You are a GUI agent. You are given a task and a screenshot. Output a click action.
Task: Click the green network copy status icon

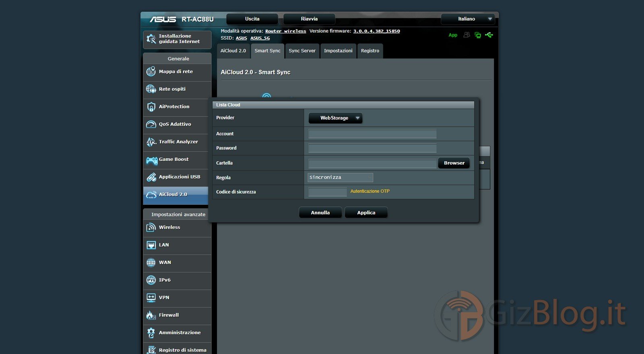pos(478,35)
